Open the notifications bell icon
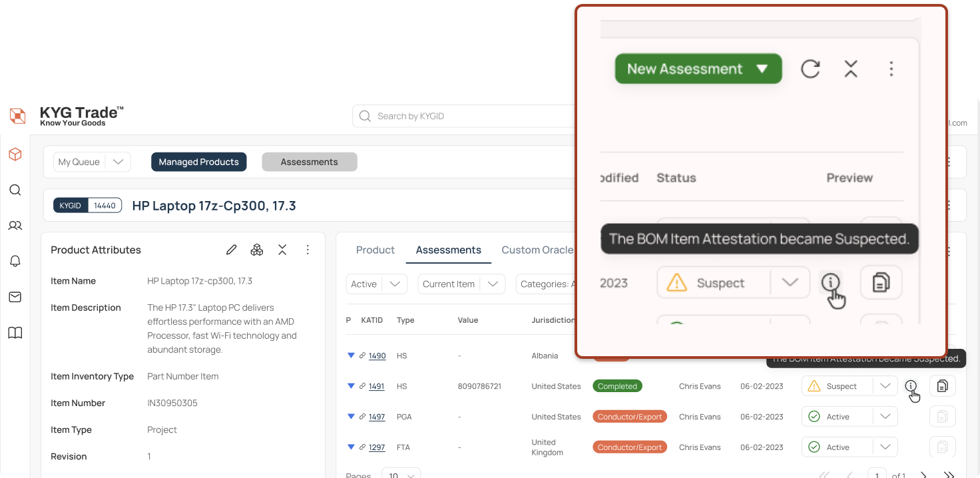 click(15, 261)
